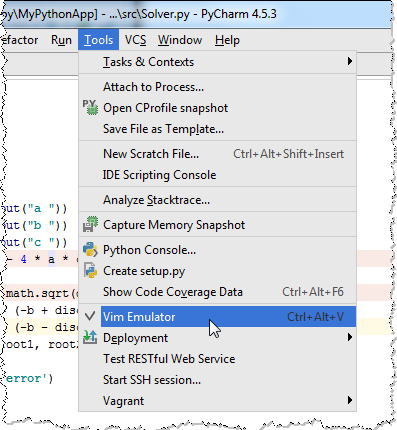Screen dimensions: 397x430
Task: Choose Create setup.py entry
Action: tap(217, 271)
